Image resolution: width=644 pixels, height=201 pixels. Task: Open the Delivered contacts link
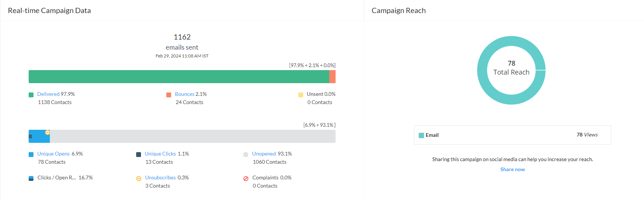tap(48, 94)
